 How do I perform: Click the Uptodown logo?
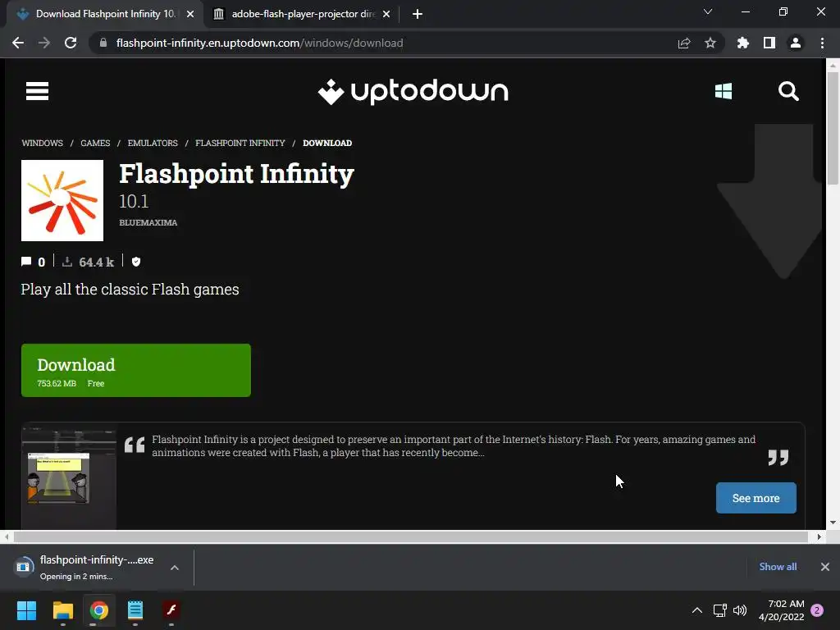pyautogui.click(x=413, y=92)
